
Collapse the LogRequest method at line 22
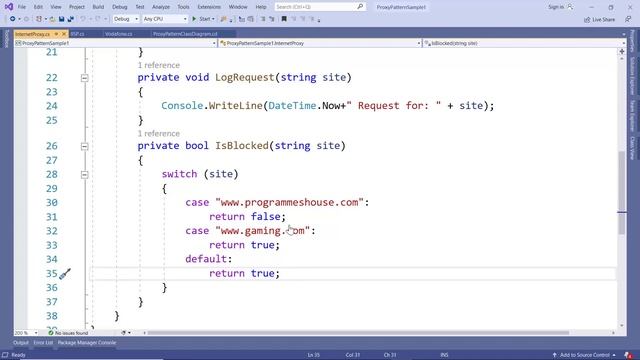[x=84, y=78]
